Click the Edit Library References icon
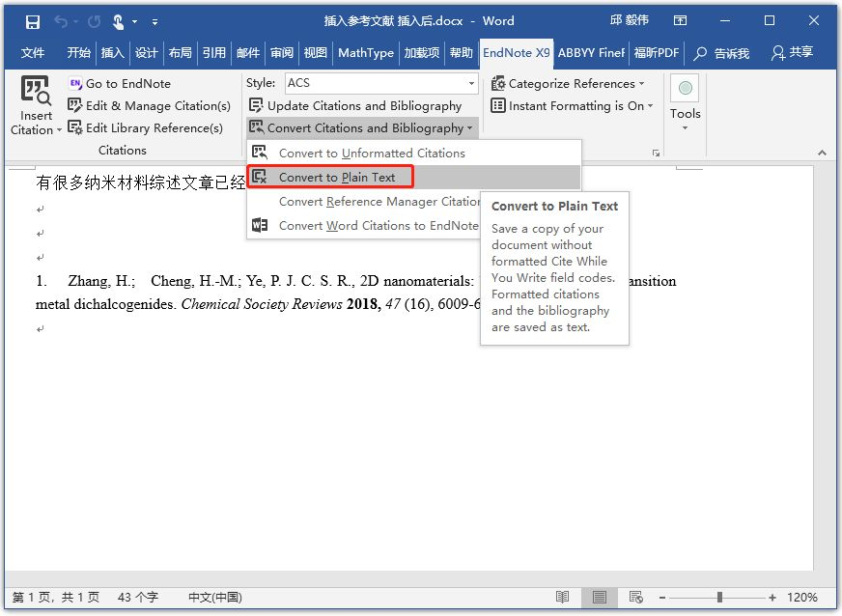 coord(75,127)
